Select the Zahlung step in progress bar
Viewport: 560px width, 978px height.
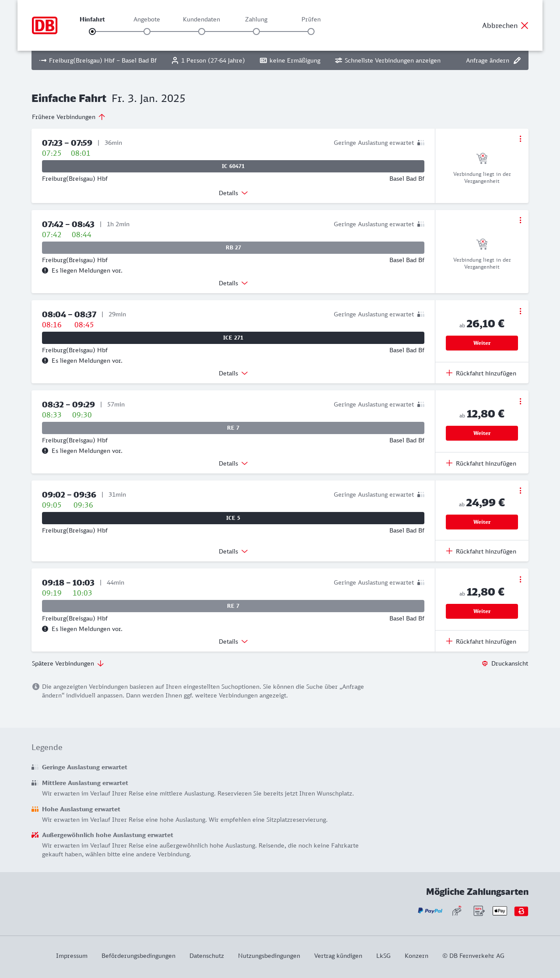click(x=256, y=31)
